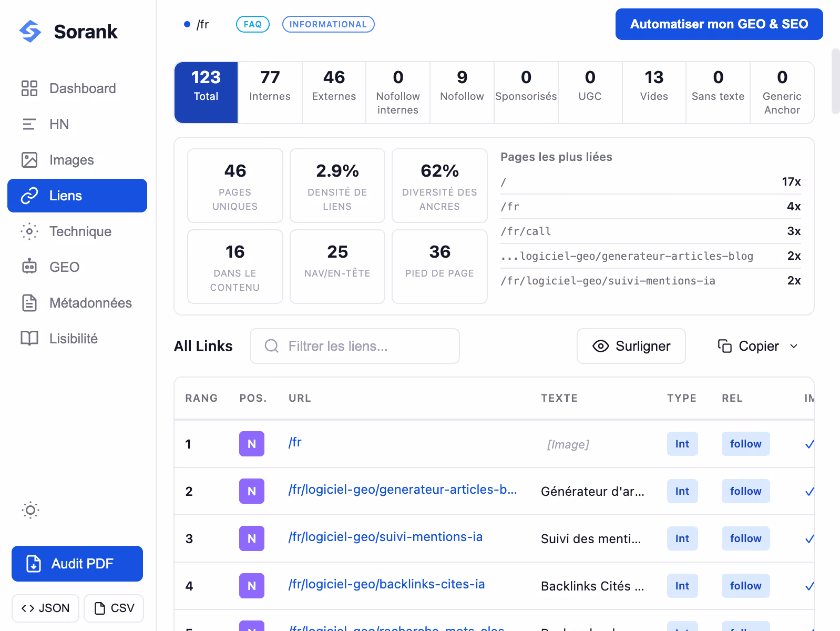Click the HN headings list icon
Viewport: 840px width, 631px height.
click(x=29, y=124)
